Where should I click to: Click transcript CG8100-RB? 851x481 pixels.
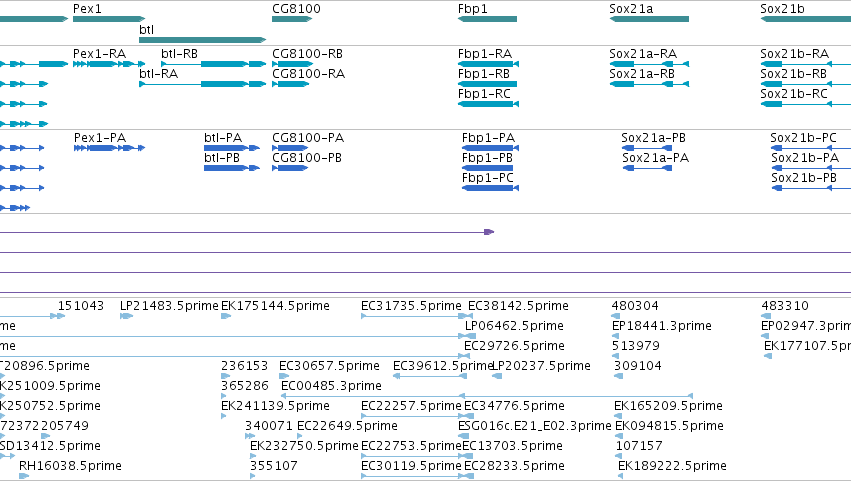307,54
